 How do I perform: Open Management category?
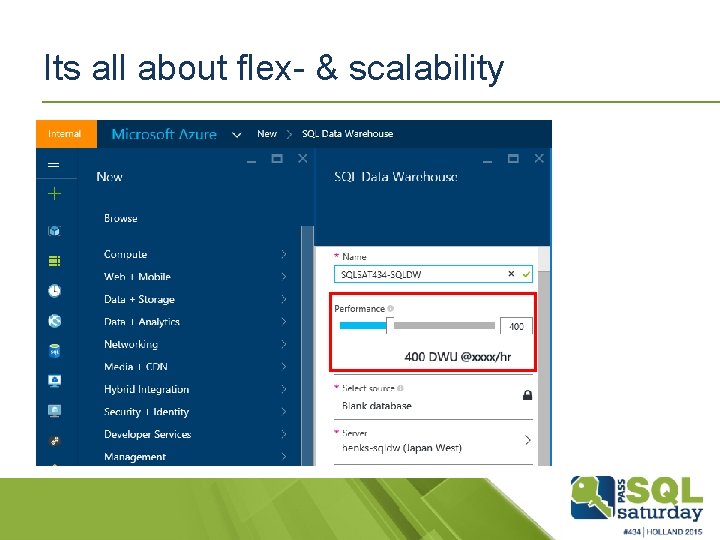(195, 456)
